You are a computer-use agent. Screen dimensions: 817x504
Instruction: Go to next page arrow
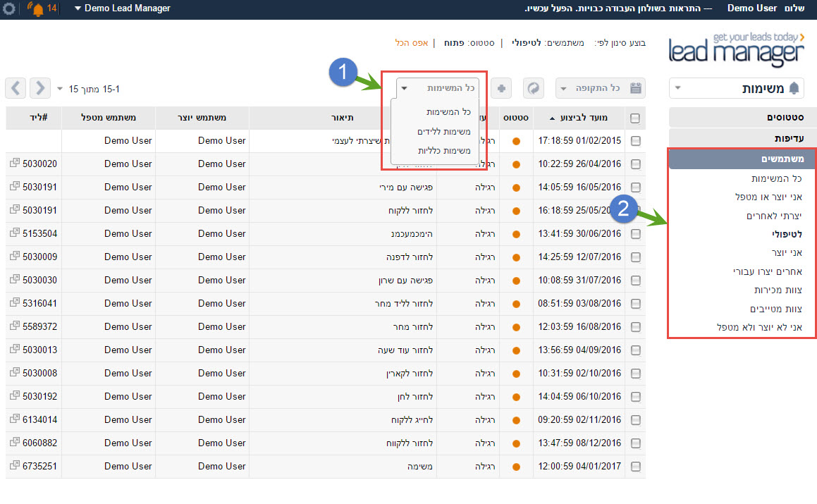40,88
